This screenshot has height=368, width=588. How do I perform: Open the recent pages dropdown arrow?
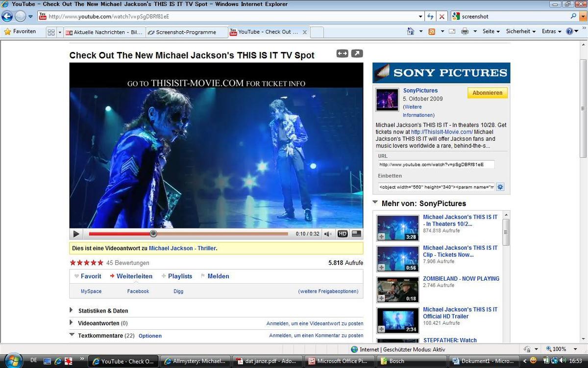coord(30,16)
